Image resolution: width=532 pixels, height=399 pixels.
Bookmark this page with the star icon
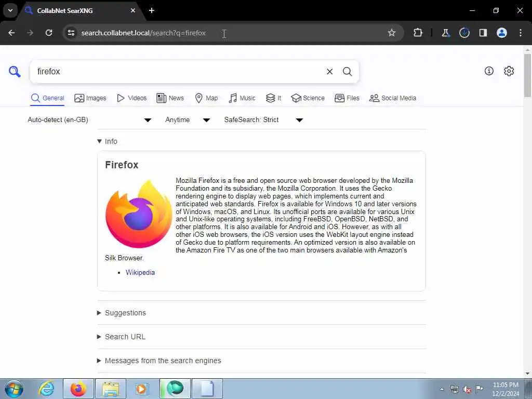coord(392,33)
